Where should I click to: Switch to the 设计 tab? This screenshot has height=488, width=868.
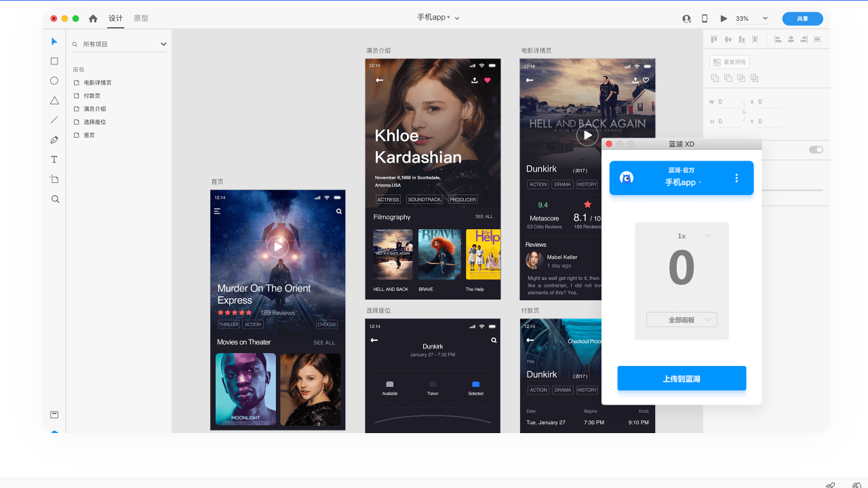(x=115, y=18)
